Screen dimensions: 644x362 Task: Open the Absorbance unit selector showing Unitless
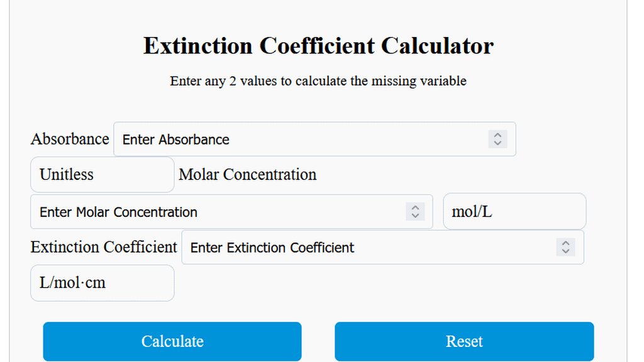point(102,174)
